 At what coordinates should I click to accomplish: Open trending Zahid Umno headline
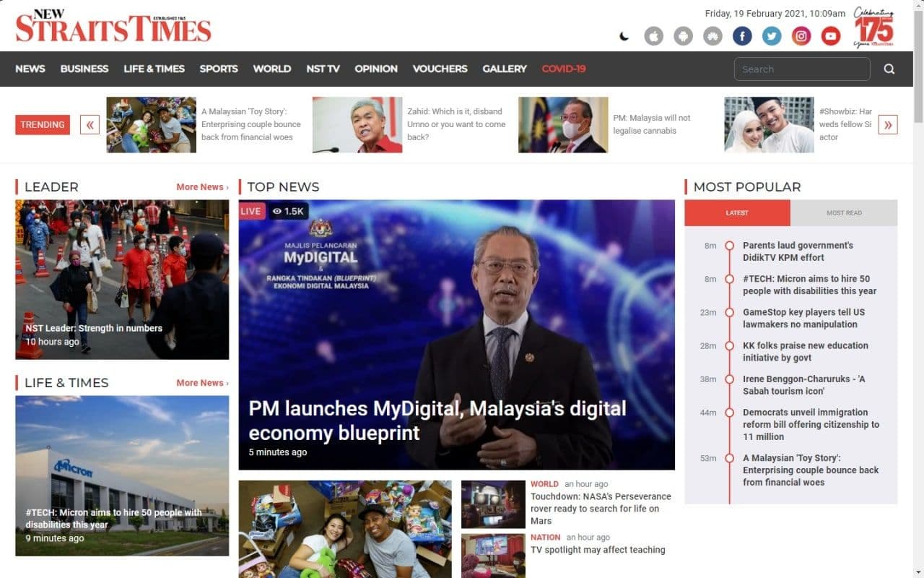click(x=456, y=124)
